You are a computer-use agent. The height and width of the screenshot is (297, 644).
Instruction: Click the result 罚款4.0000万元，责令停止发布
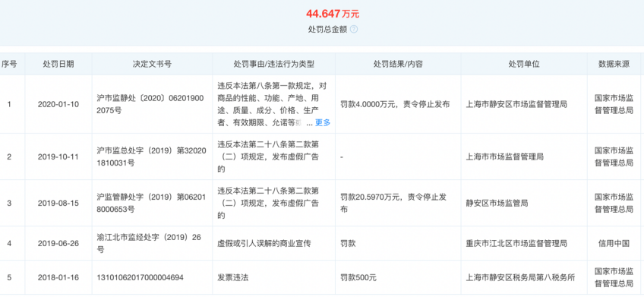click(395, 104)
